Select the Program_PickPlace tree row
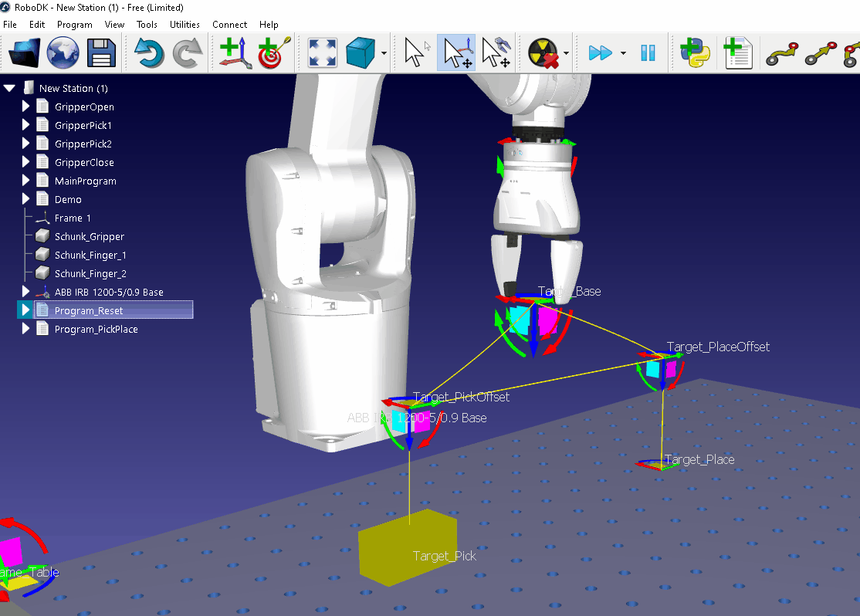The height and width of the screenshot is (616, 860). point(96,329)
